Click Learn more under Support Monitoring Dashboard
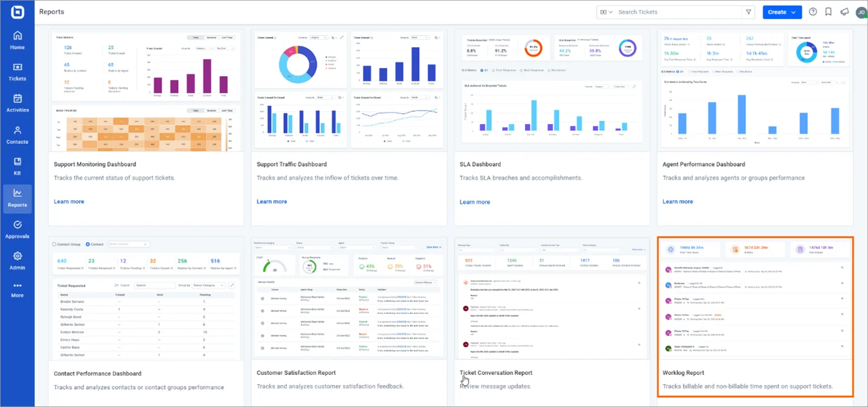The height and width of the screenshot is (407, 868). [x=69, y=201]
